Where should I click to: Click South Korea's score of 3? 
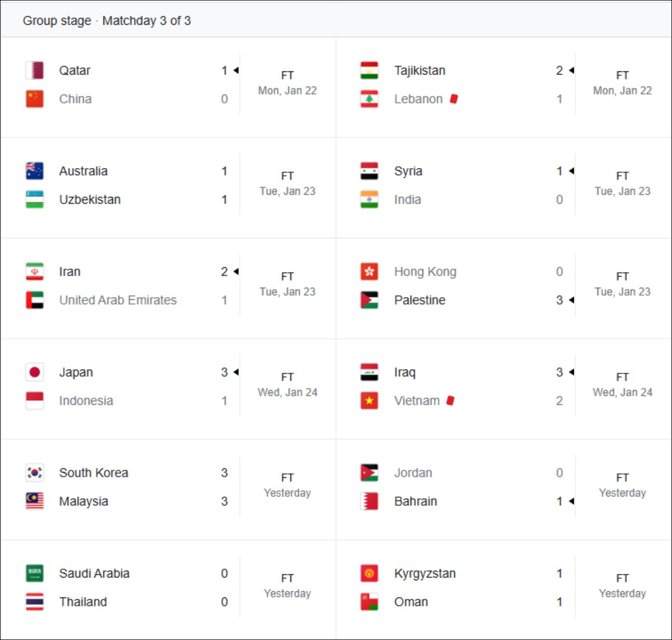tap(224, 473)
